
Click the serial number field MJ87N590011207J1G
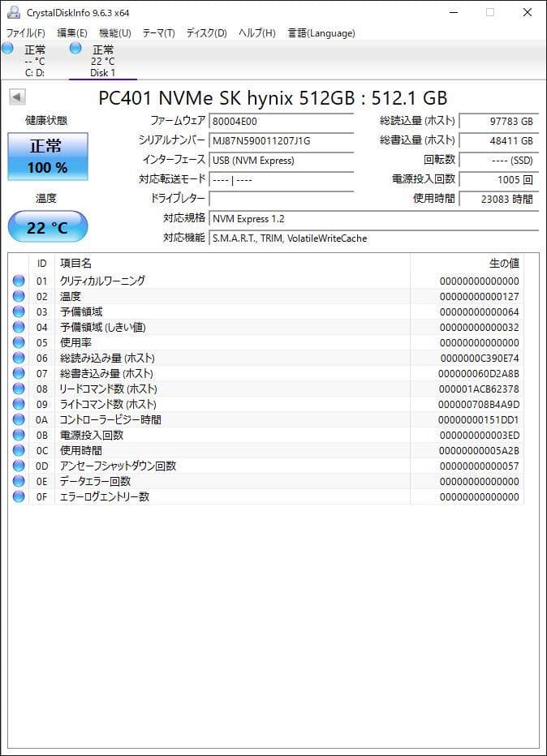282,141
